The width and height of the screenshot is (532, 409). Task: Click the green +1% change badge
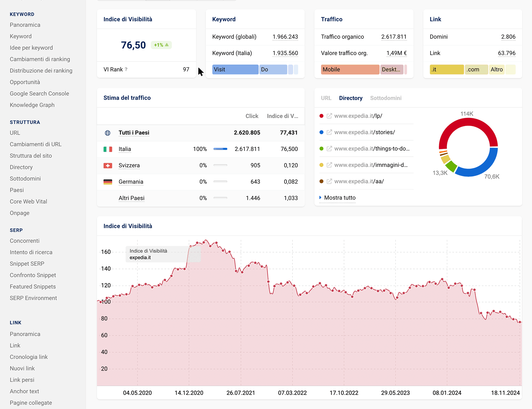tap(161, 45)
